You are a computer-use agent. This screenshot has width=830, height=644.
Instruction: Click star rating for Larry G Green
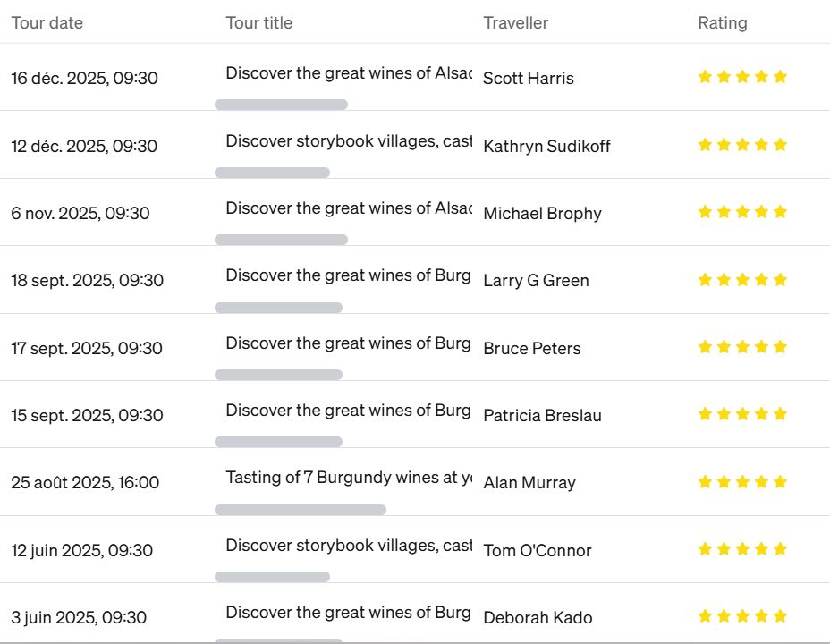tap(742, 280)
